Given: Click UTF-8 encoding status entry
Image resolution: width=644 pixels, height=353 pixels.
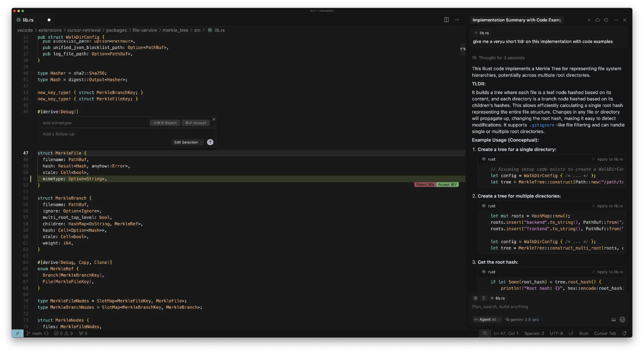Looking at the screenshot, I should coord(556,333).
